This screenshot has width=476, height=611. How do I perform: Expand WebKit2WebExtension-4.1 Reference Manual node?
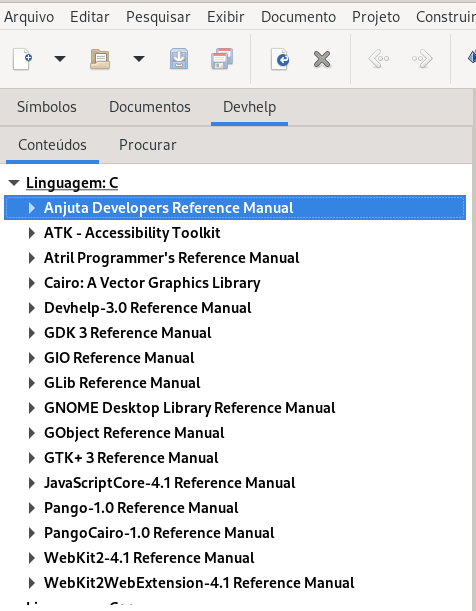[32, 583]
